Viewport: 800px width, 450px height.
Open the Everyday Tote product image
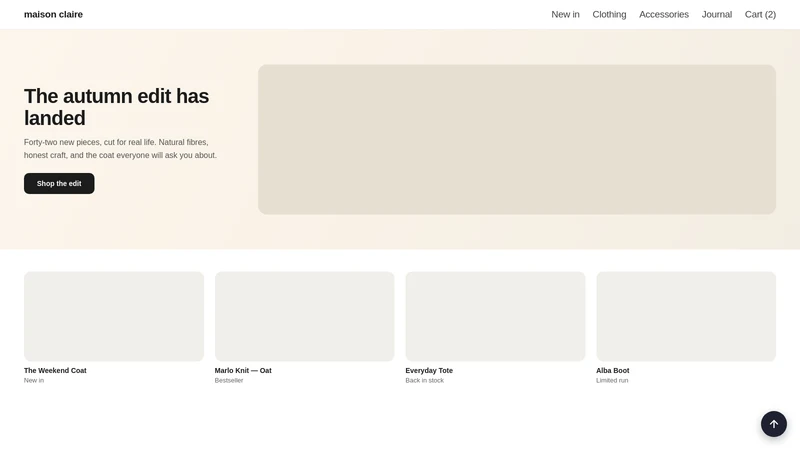(495, 316)
